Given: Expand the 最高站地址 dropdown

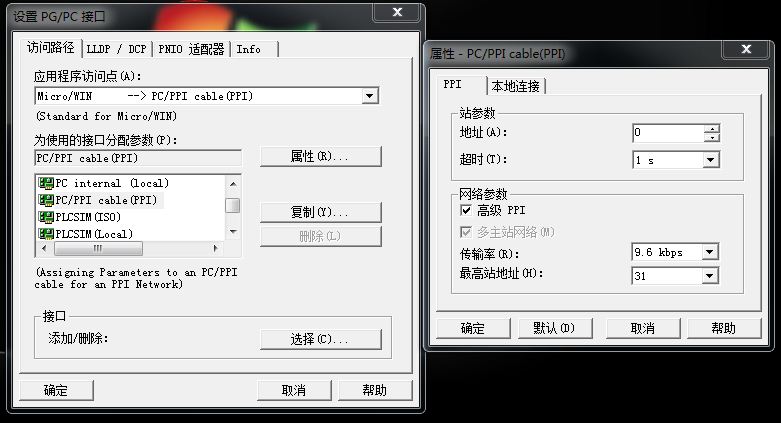Looking at the screenshot, I should (x=711, y=275).
